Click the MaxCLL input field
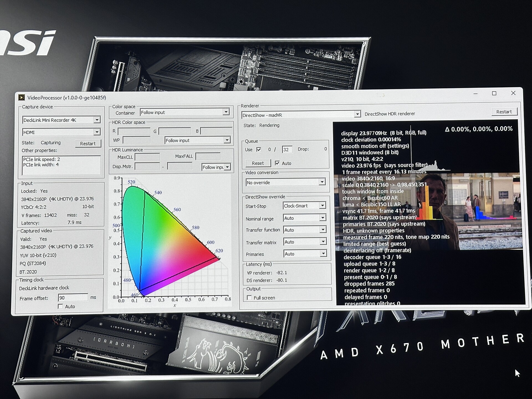Image resolution: width=532 pixels, height=399 pixels. 147,157
